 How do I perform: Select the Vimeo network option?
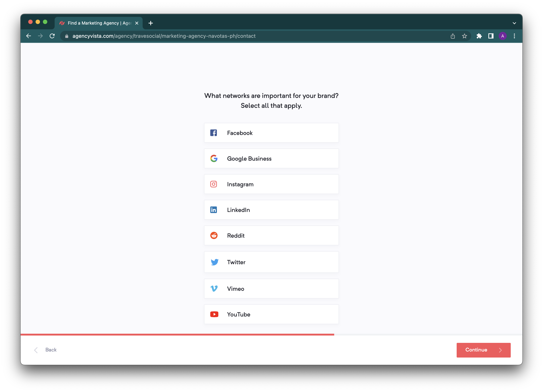click(x=271, y=289)
